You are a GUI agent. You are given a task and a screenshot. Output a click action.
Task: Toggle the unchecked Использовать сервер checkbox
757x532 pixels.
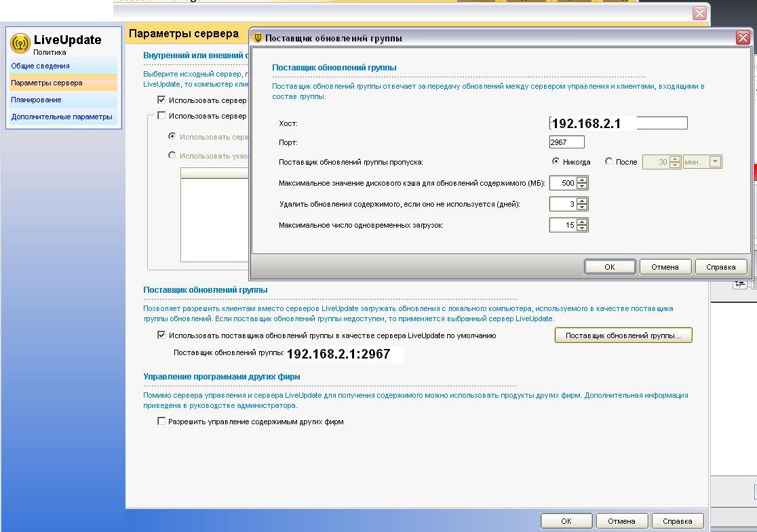click(161, 115)
